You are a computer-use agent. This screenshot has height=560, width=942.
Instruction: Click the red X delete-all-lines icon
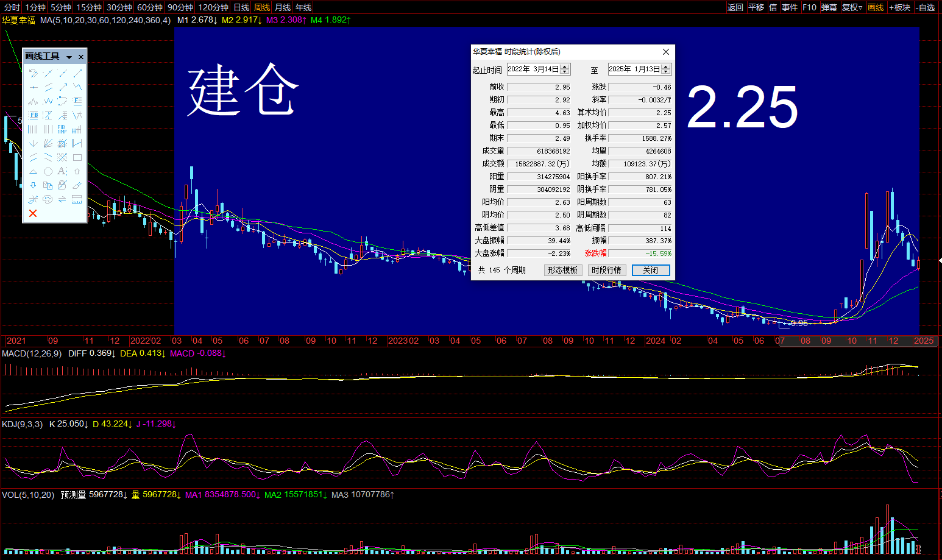(33, 213)
